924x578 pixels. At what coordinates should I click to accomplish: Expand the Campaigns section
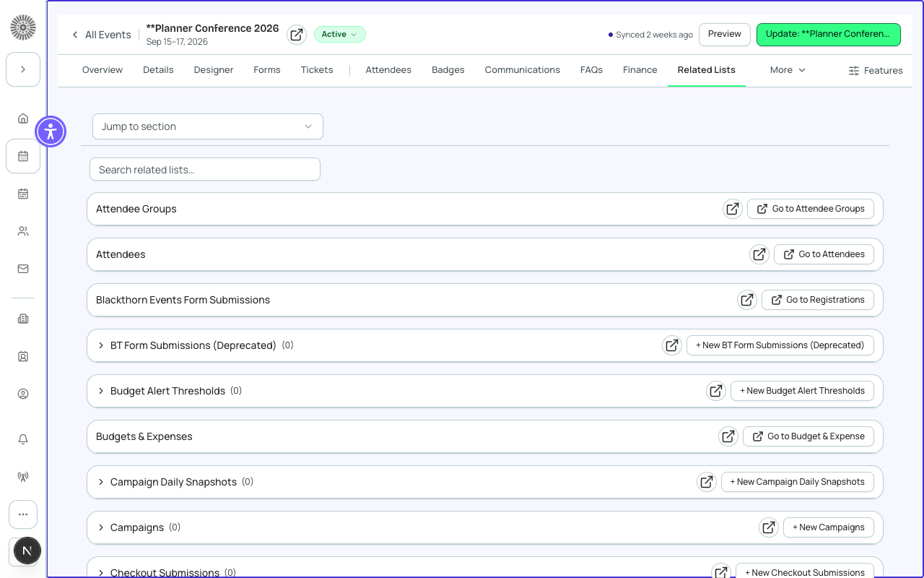coord(101,527)
